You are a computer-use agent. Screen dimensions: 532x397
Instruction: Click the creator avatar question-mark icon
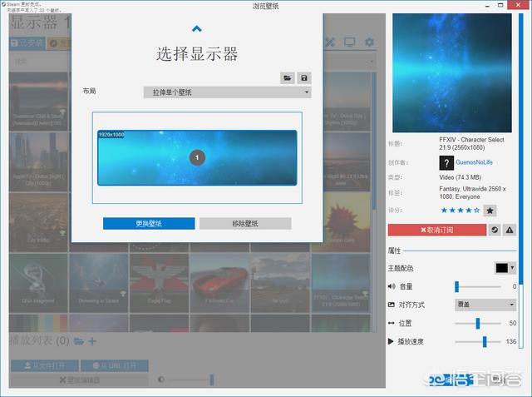click(x=446, y=162)
